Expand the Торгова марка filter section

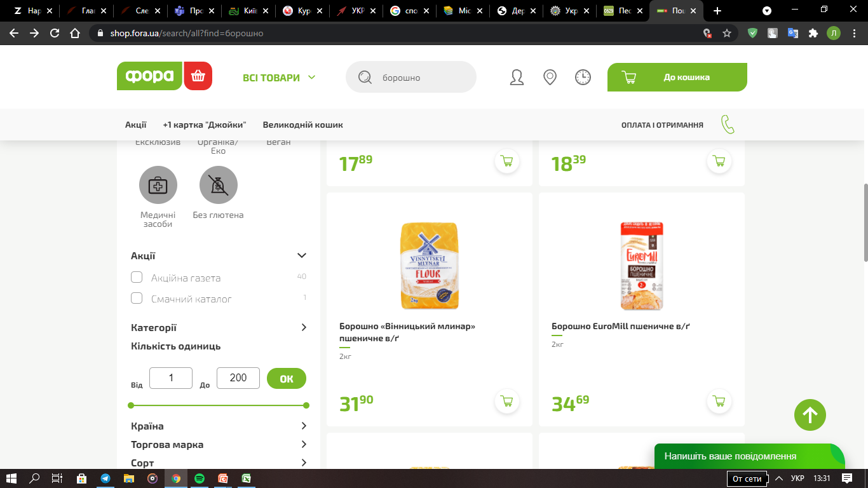tap(304, 444)
